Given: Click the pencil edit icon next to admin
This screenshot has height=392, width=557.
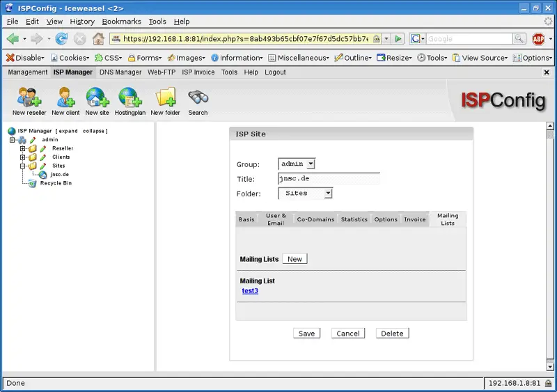Looking at the screenshot, I should coord(33,140).
